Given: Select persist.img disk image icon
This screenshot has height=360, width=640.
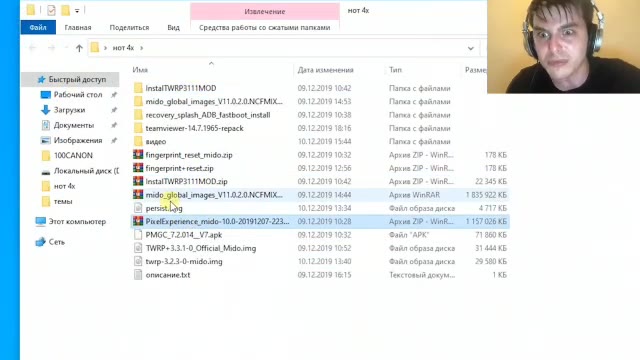Looking at the screenshot, I should 138,208.
